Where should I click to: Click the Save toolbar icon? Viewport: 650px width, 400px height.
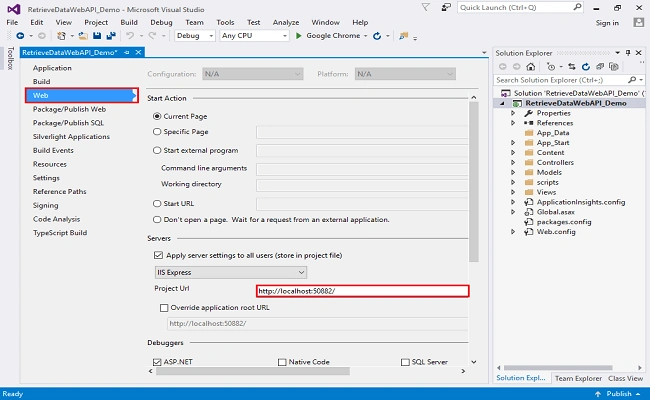97,36
